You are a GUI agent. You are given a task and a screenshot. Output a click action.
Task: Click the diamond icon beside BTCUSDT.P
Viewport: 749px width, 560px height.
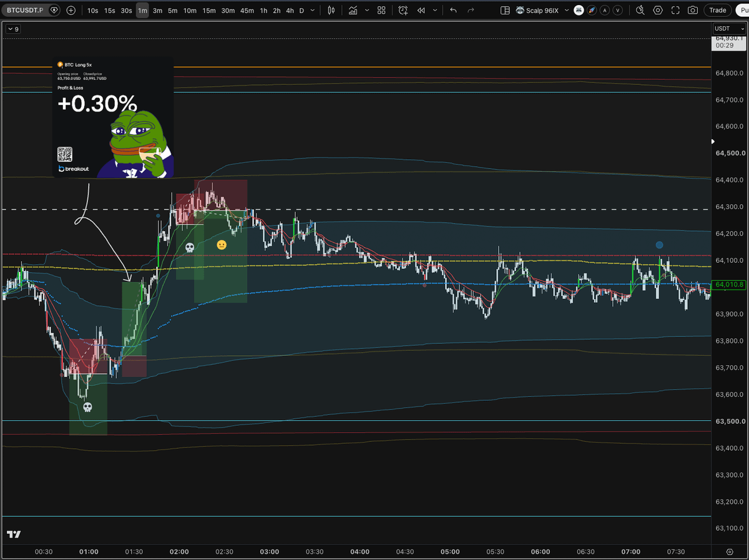click(x=55, y=10)
